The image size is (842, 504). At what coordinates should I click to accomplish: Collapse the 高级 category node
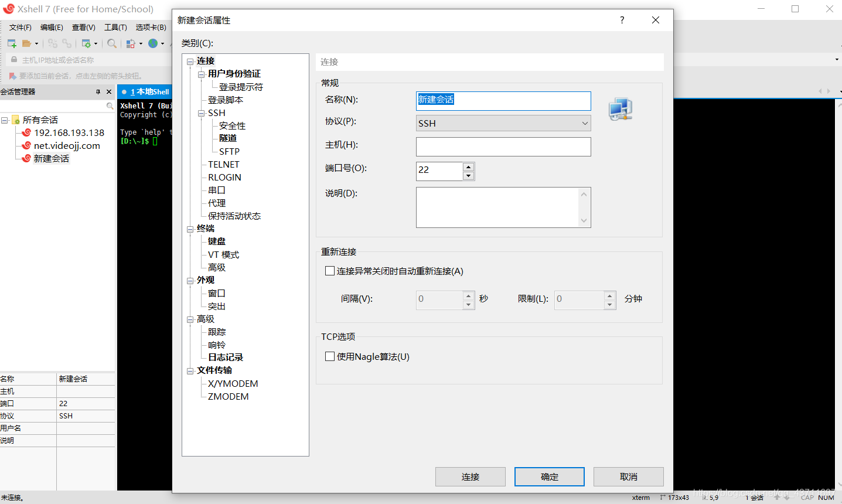[190, 319]
